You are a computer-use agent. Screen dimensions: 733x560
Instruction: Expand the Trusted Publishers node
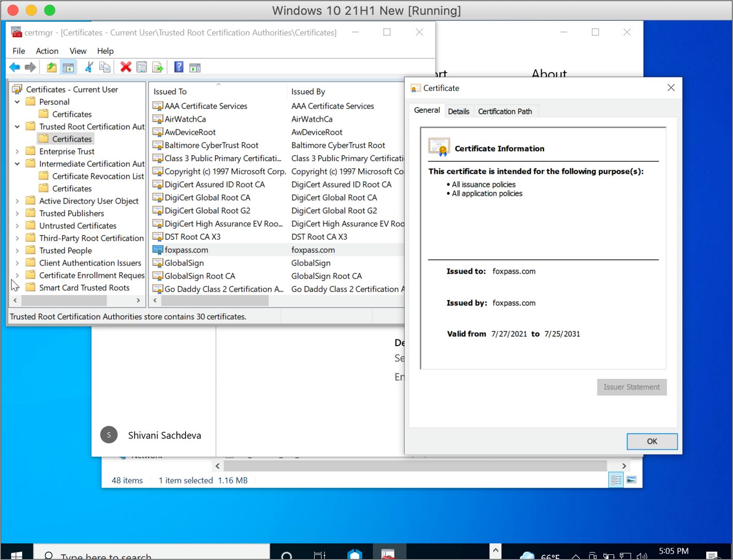[17, 213]
